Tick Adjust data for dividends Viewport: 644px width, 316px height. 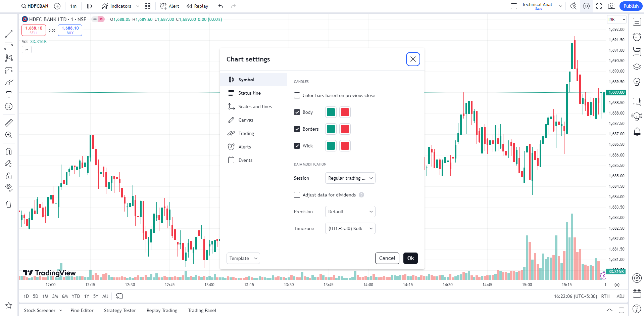click(x=297, y=195)
